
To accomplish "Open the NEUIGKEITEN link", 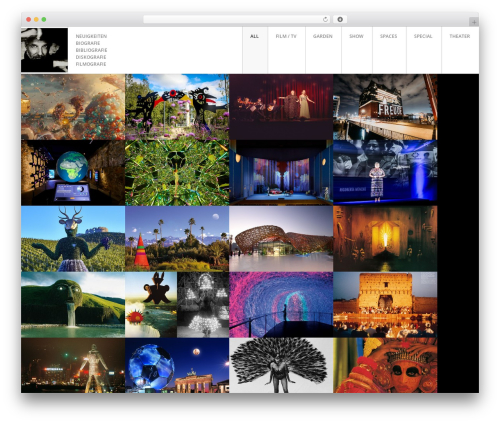I will click(91, 36).
